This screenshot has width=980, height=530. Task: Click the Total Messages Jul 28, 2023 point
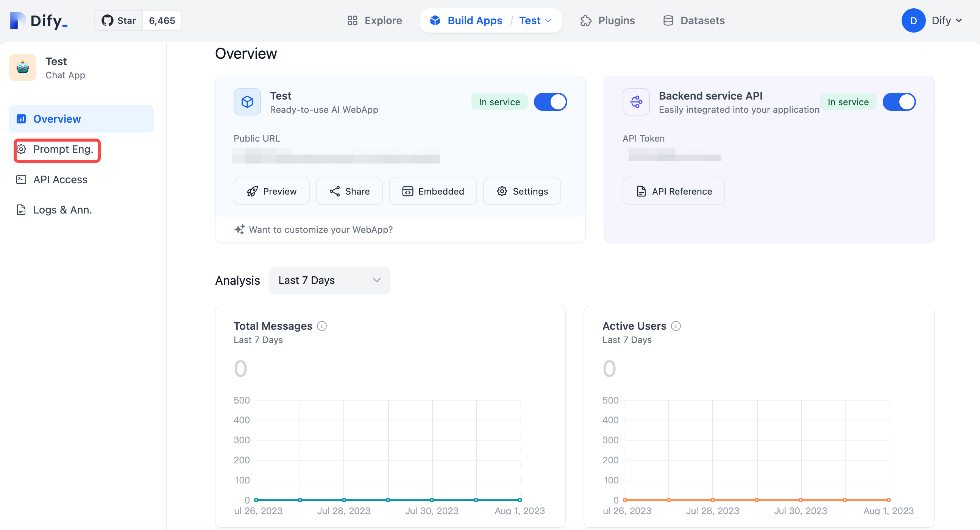[x=344, y=500]
